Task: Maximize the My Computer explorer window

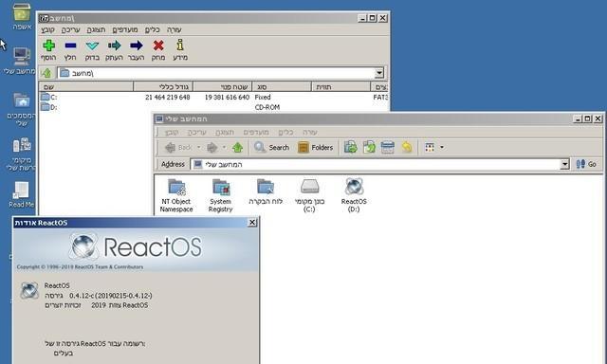Action: tap(588, 118)
